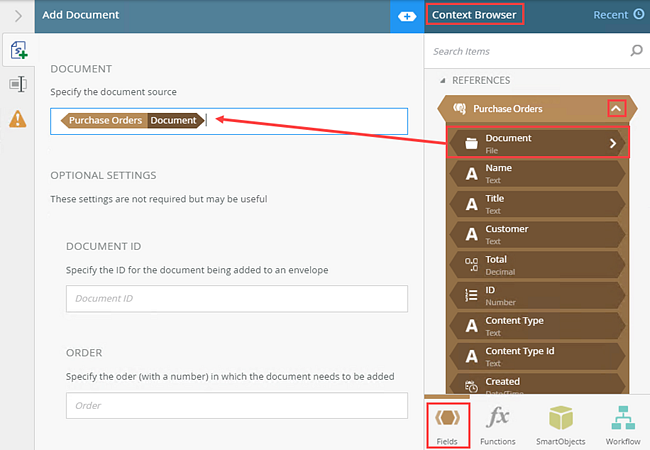Collapse the Purchase Orders reference

pos(617,108)
